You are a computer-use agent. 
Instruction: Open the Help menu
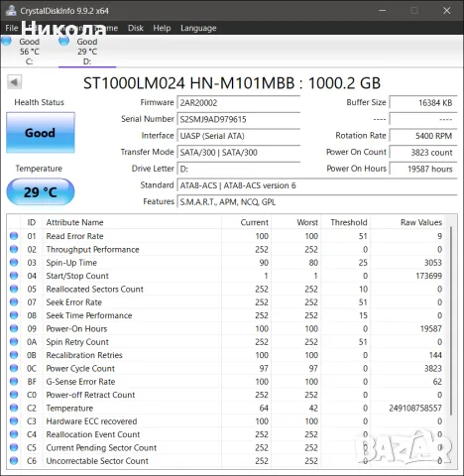pos(162,28)
